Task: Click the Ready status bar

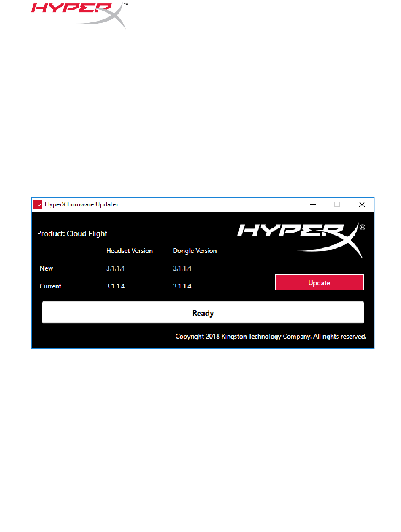Action: pyautogui.click(x=203, y=313)
